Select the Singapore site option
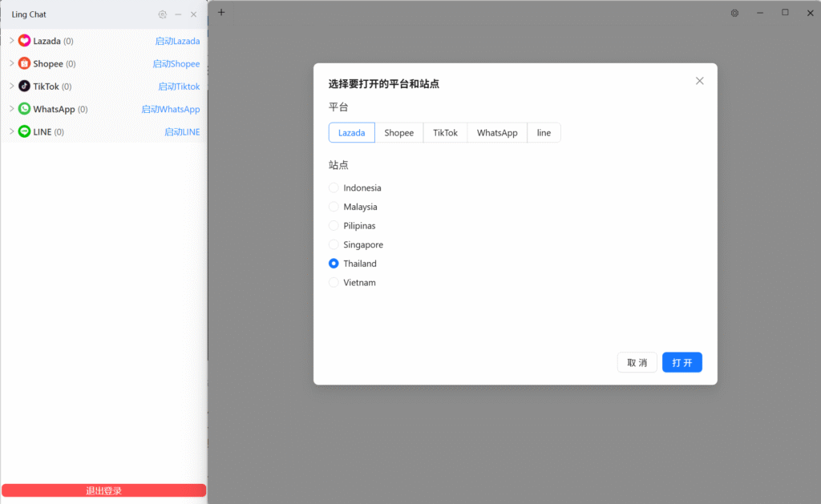 [x=356, y=244]
